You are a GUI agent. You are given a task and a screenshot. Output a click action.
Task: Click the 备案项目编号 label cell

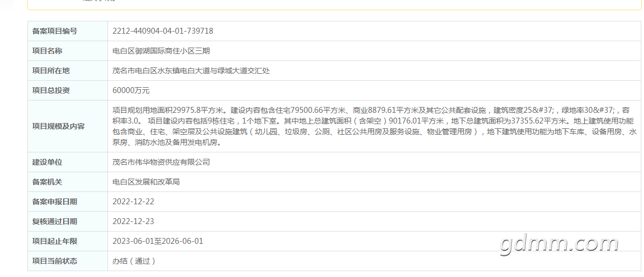[x=67, y=31]
